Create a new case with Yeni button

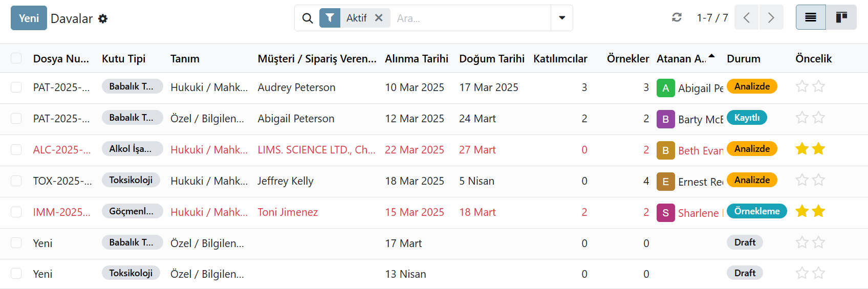pyautogui.click(x=29, y=18)
